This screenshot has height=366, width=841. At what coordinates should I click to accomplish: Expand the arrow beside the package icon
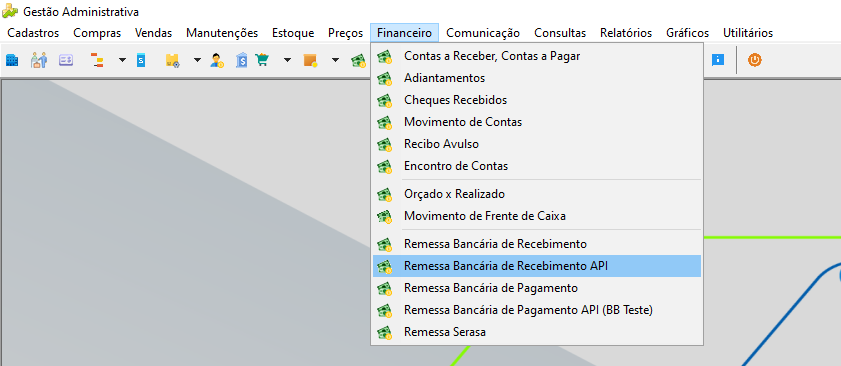[x=197, y=60]
